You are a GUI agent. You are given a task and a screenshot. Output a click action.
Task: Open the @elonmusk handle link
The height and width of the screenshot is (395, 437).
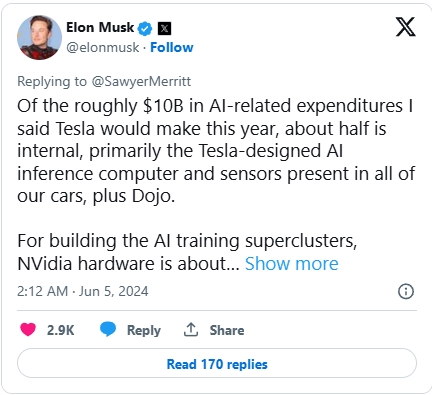102,47
